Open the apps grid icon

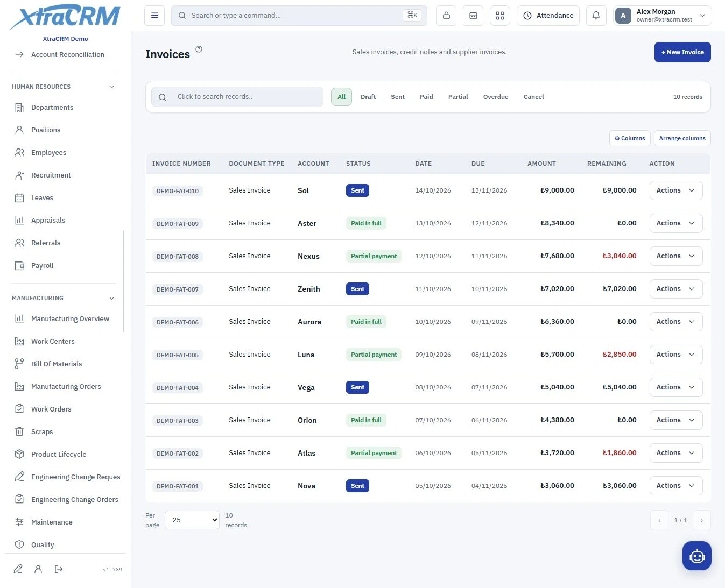[x=500, y=16]
